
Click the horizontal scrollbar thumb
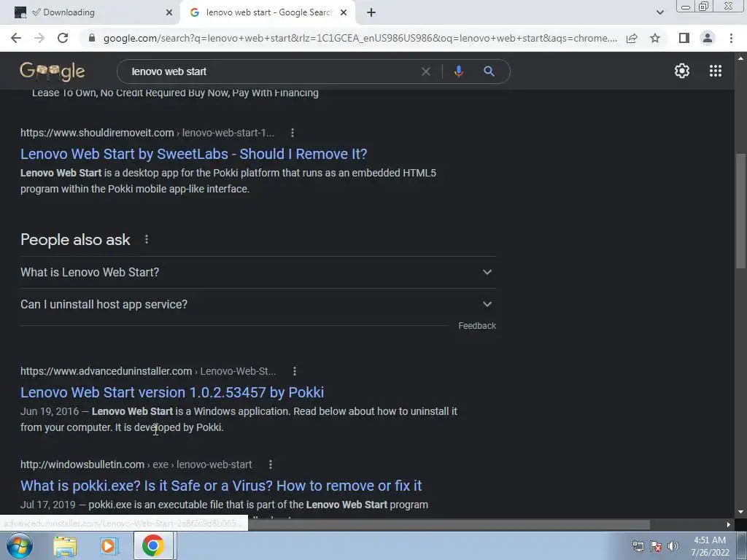click(x=448, y=524)
